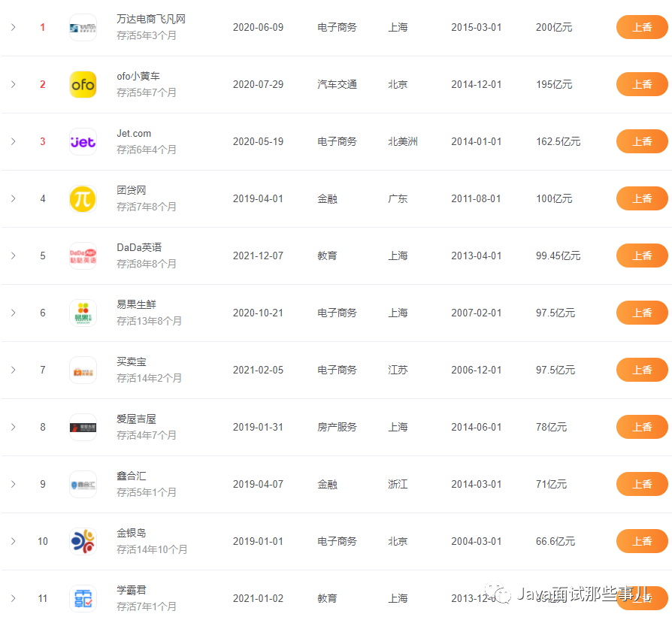The height and width of the screenshot is (623, 672).
Task: Expand the 金银岛 row chevron
Action: [13, 541]
